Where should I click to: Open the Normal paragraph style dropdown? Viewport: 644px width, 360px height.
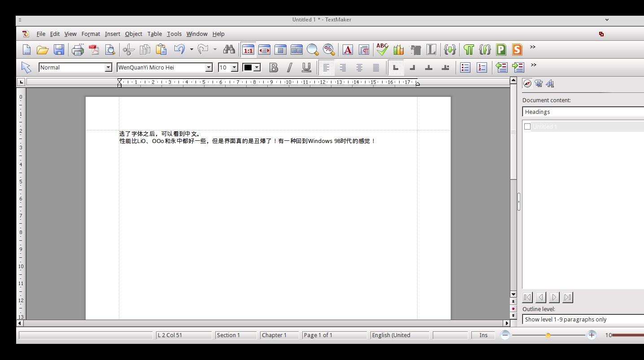pyautogui.click(x=108, y=67)
